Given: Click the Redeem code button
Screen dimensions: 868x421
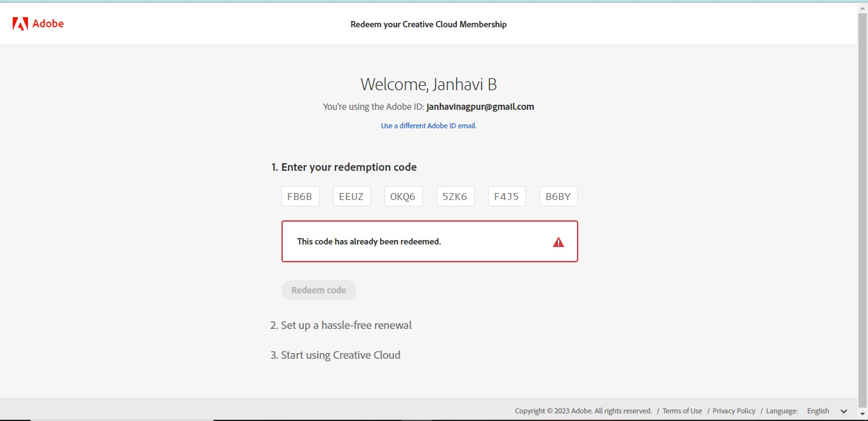Looking at the screenshot, I should click(x=319, y=290).
